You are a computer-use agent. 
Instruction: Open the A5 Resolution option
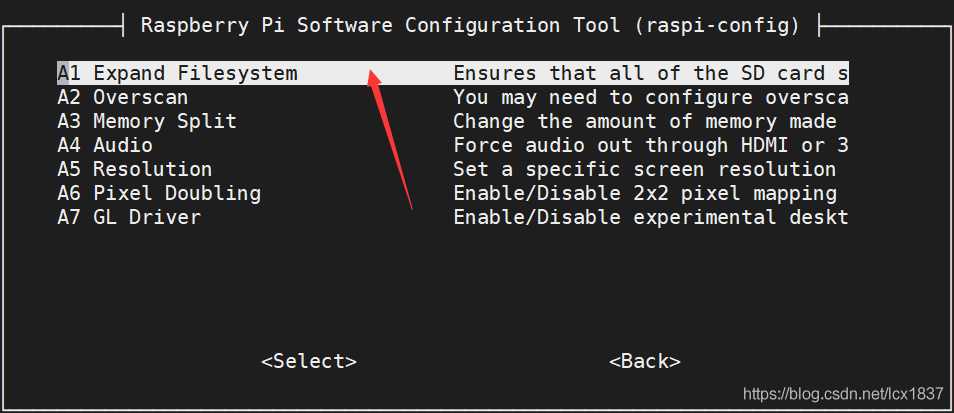click(x=134, y=169)
